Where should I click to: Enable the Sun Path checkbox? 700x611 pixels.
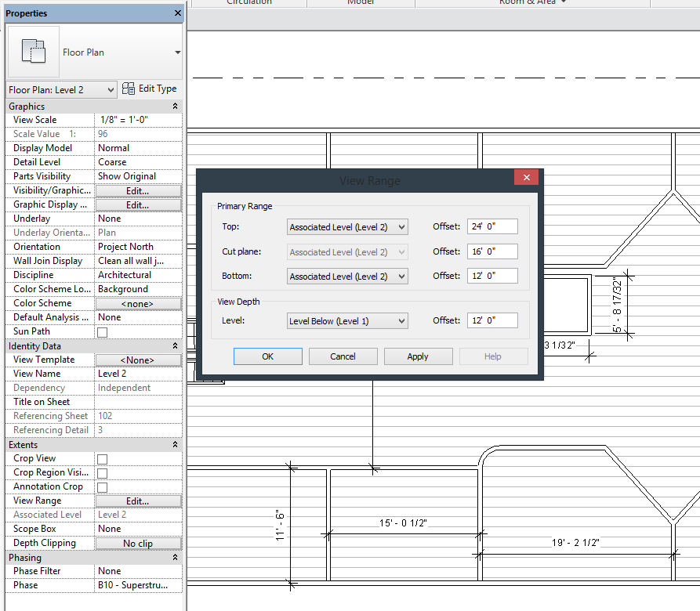click(102, 332)
